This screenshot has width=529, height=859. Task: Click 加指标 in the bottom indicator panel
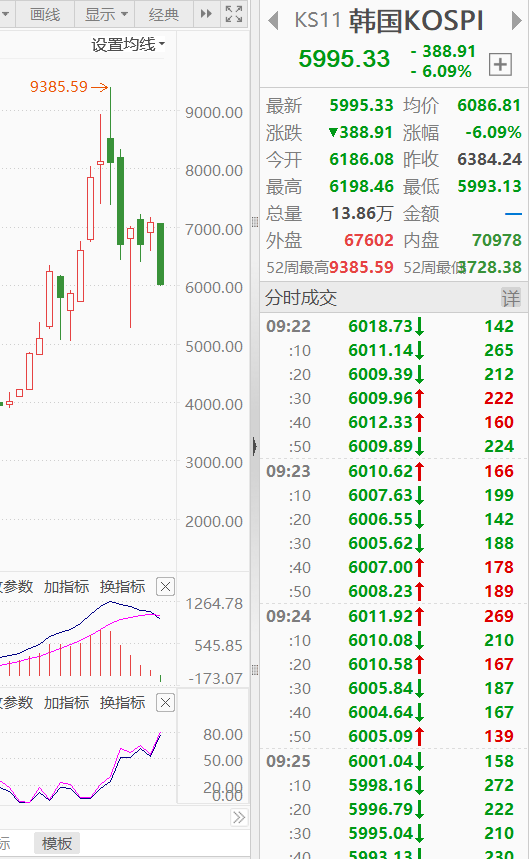[x=66, y=702]
